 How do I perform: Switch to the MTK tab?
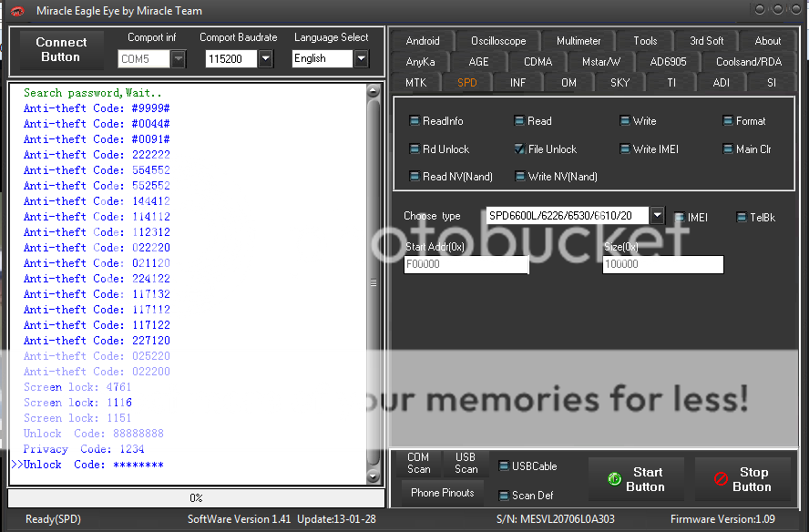pyautogui.click(x=415, y=83)
